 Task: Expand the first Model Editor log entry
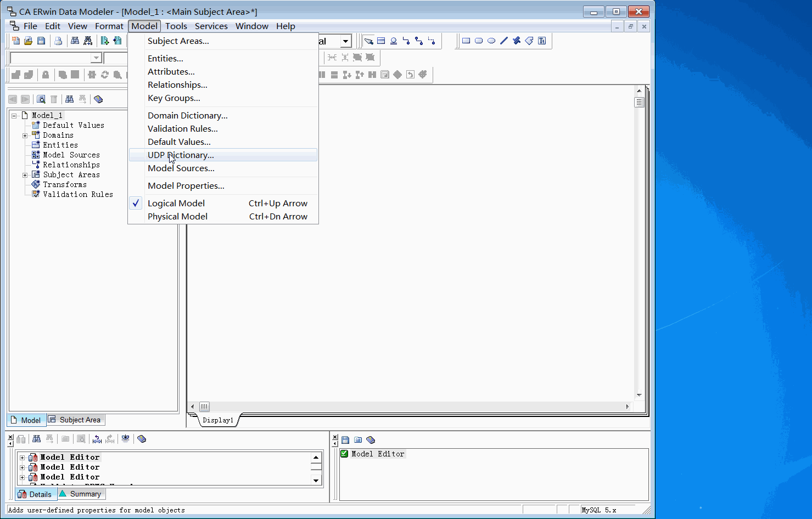tap(22, 458)
